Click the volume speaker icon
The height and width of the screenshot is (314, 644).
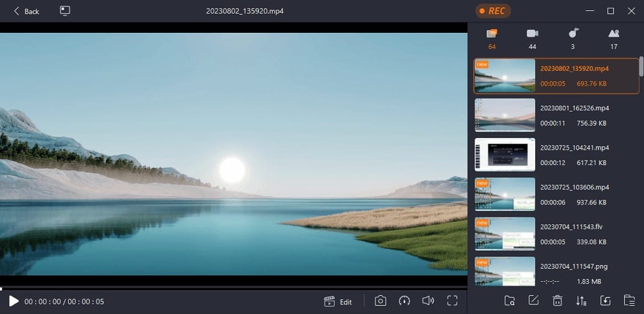[428, 301]
